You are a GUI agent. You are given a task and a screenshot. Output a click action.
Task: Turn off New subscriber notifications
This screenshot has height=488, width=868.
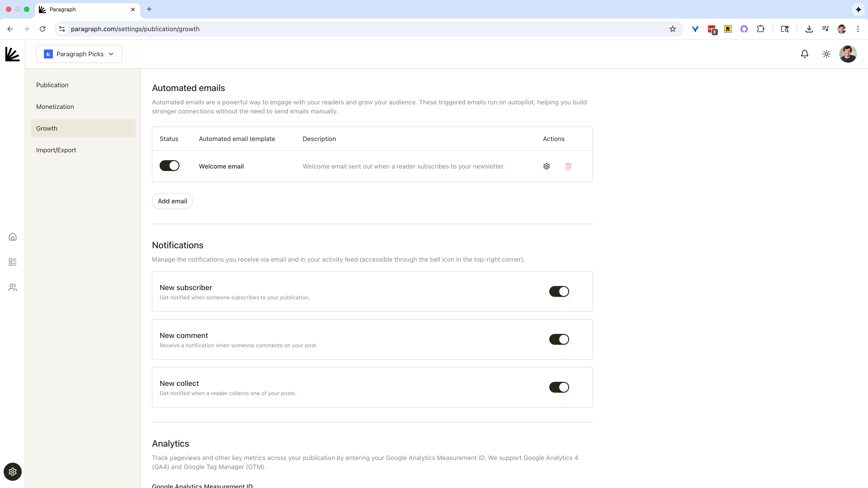[x=559, y=291]
